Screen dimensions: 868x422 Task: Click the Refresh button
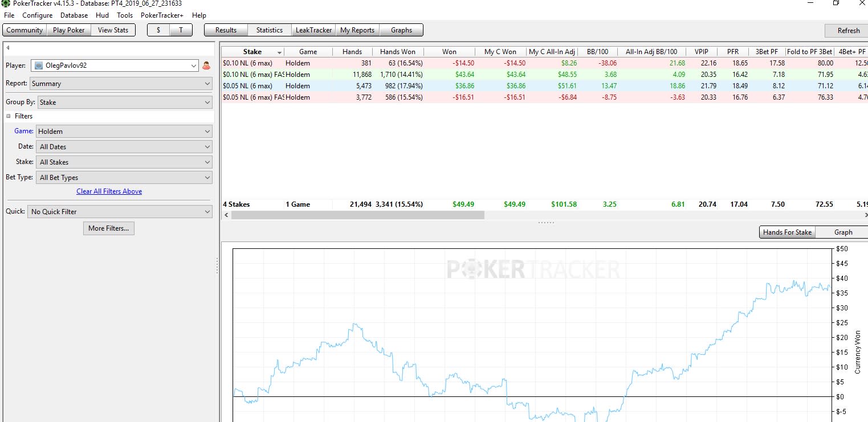click(x=849, y=31)
